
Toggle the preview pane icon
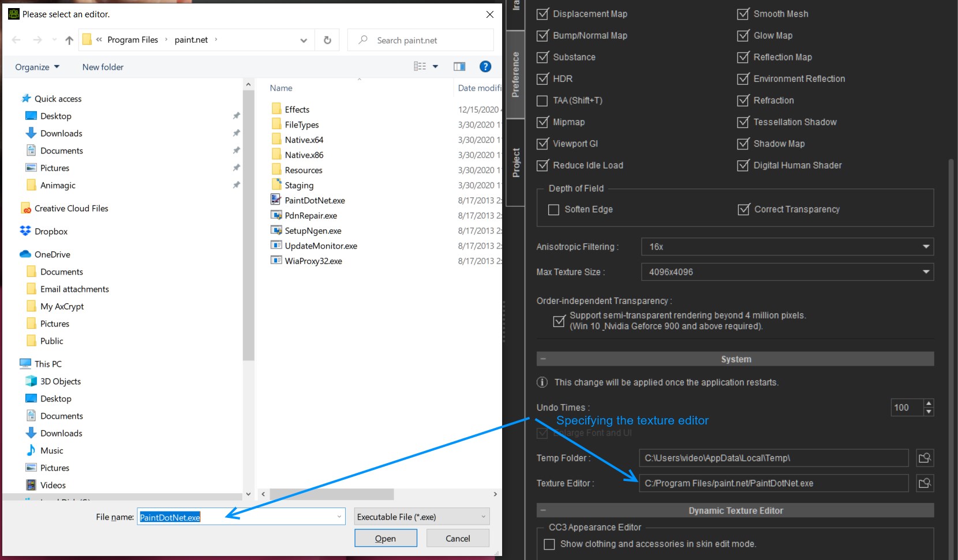pos(459,66)
